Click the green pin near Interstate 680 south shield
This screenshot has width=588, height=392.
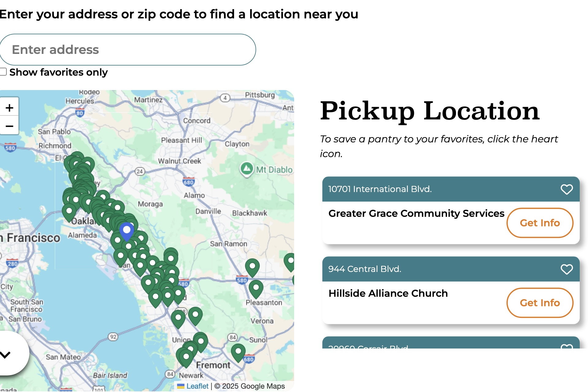coord(238,352)
